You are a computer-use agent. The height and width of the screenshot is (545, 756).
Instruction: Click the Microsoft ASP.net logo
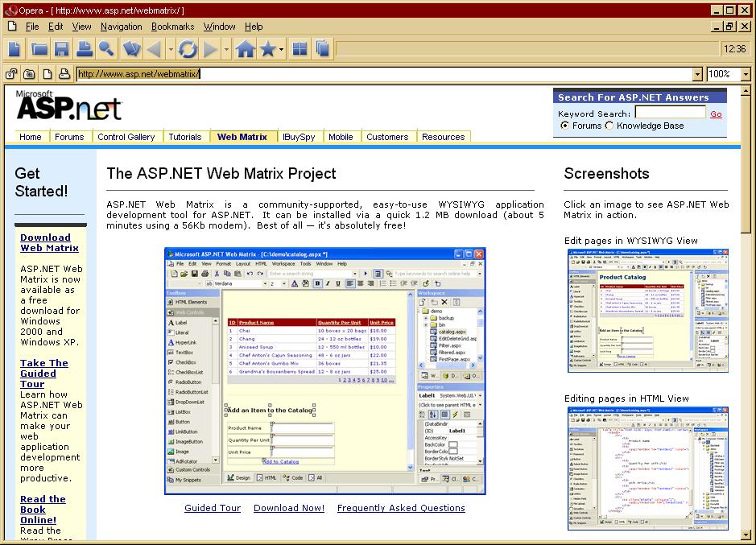(x=69, y=105)
